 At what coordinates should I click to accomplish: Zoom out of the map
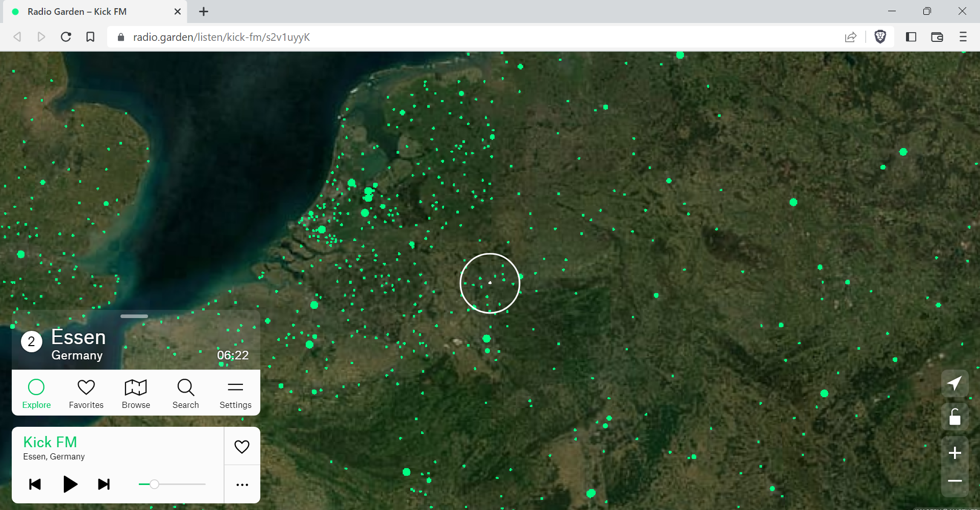(x=954, y=481)
